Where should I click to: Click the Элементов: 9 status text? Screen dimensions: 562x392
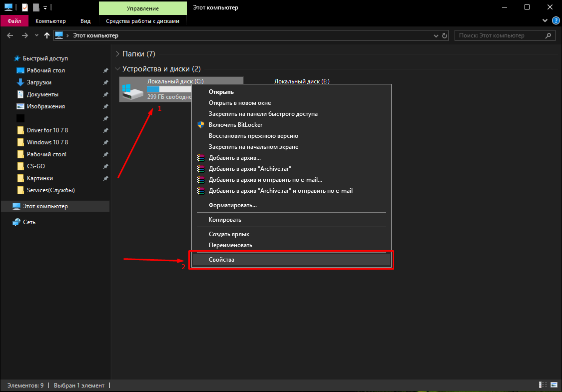pyautogui.click(x=25, y=386)
